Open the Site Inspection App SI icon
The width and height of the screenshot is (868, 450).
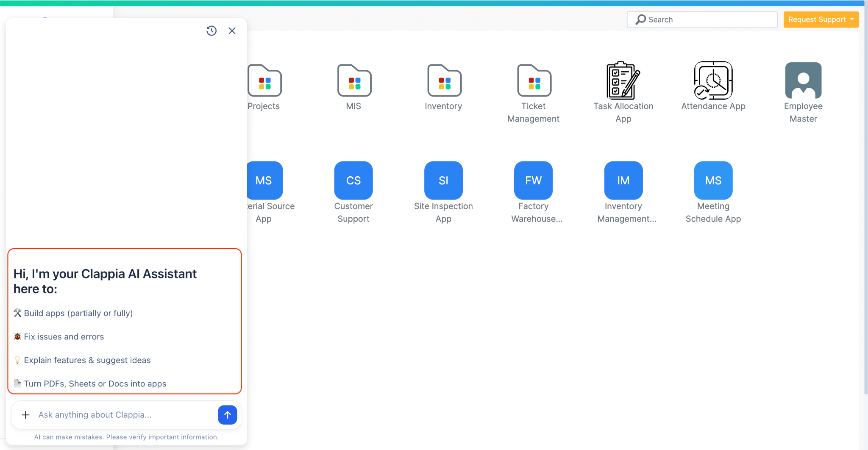point(443,181)
